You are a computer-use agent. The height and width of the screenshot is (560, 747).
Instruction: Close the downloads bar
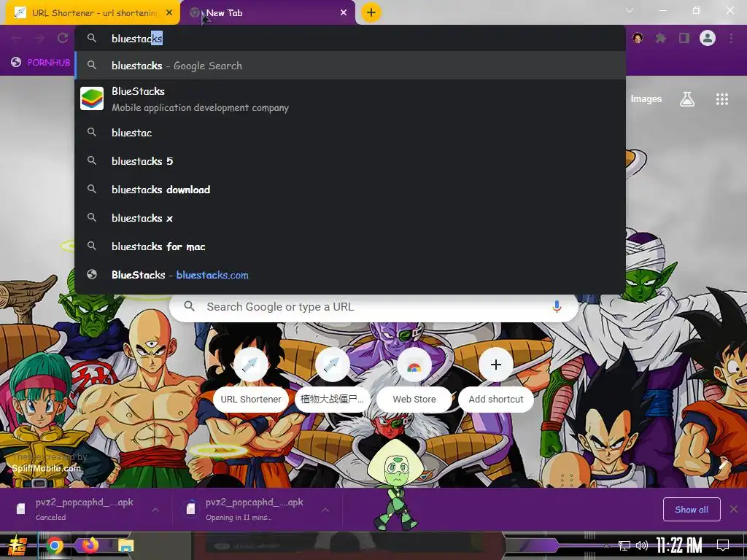tap(734, 510)
